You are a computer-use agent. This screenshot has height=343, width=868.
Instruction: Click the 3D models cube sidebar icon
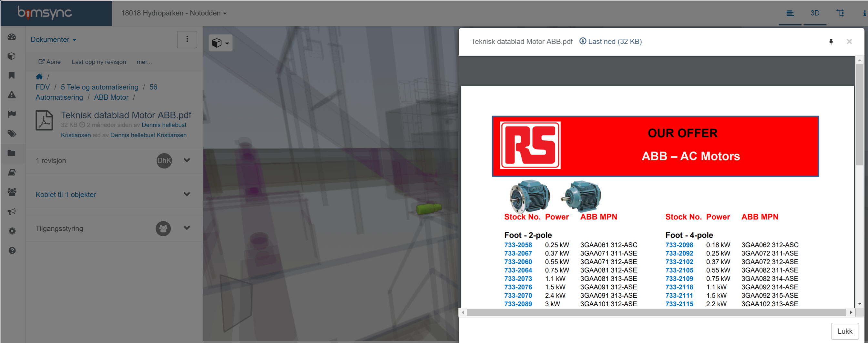coord(12,56)
